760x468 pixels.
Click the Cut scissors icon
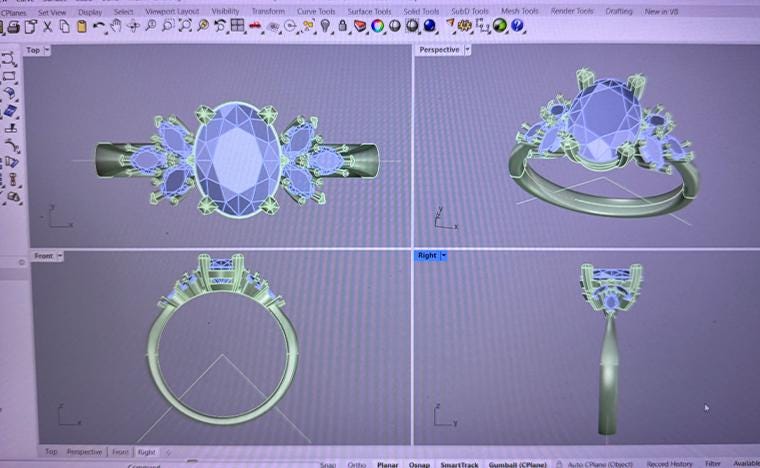(x=48, y=27)
